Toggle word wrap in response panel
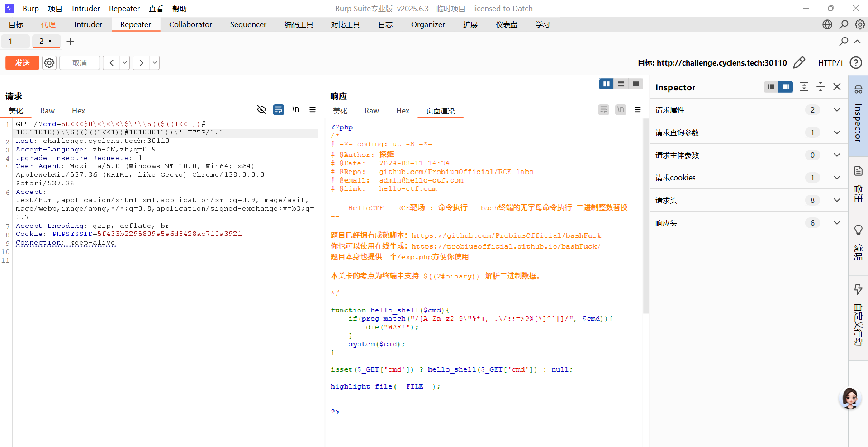 pos(603,109)
